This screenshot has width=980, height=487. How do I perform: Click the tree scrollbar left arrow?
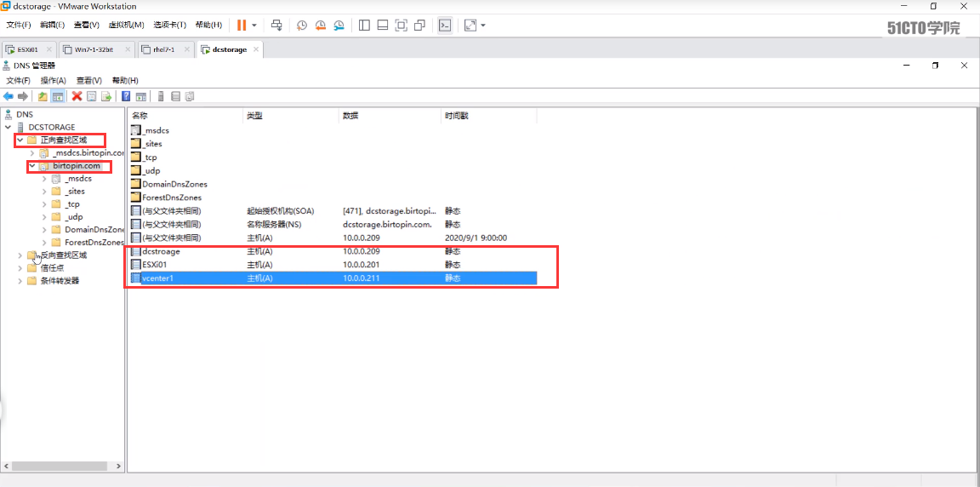click(6, 467)
